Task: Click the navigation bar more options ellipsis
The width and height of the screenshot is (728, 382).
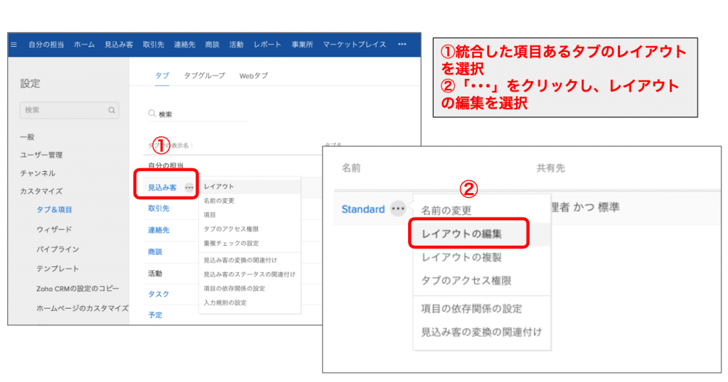Action: point(402,44)
